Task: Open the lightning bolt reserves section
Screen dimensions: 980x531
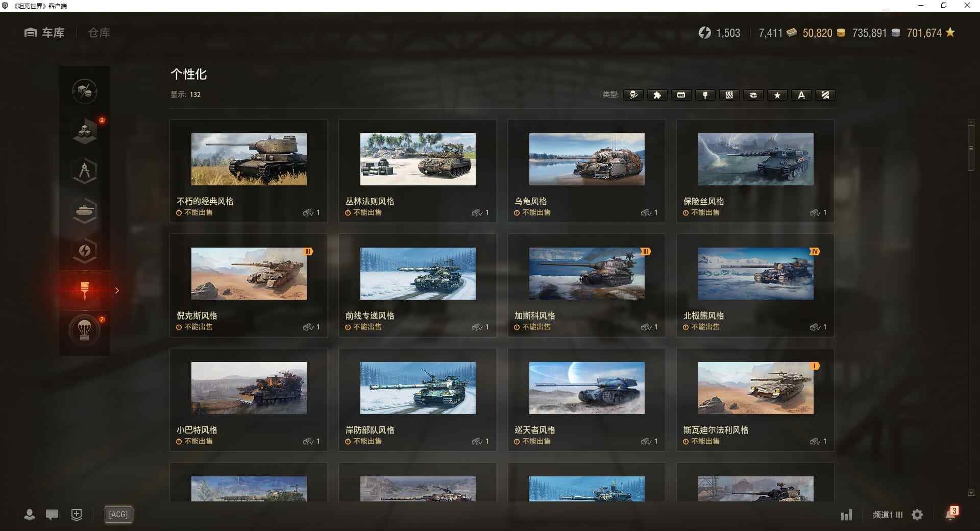Action: [x=85, y=251]
